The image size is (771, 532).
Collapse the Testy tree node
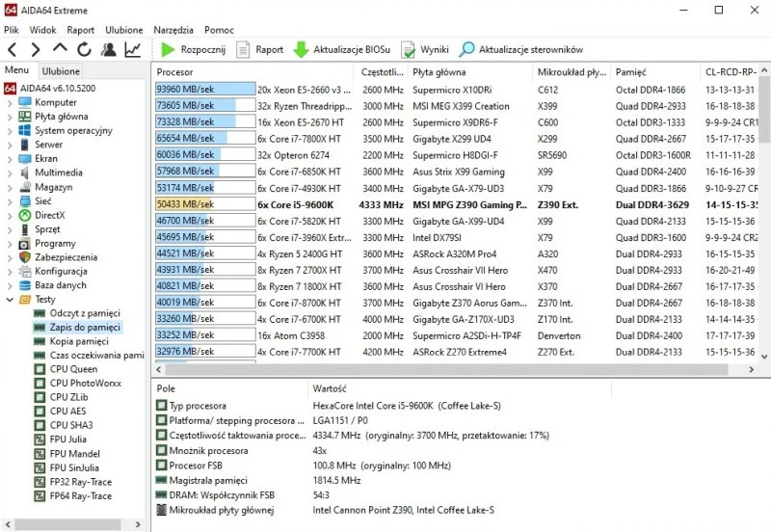click(10, 300)
